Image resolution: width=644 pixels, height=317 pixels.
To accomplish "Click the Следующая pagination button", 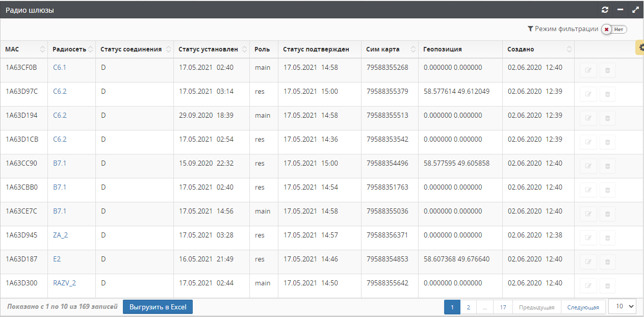I will pos(583,307).
